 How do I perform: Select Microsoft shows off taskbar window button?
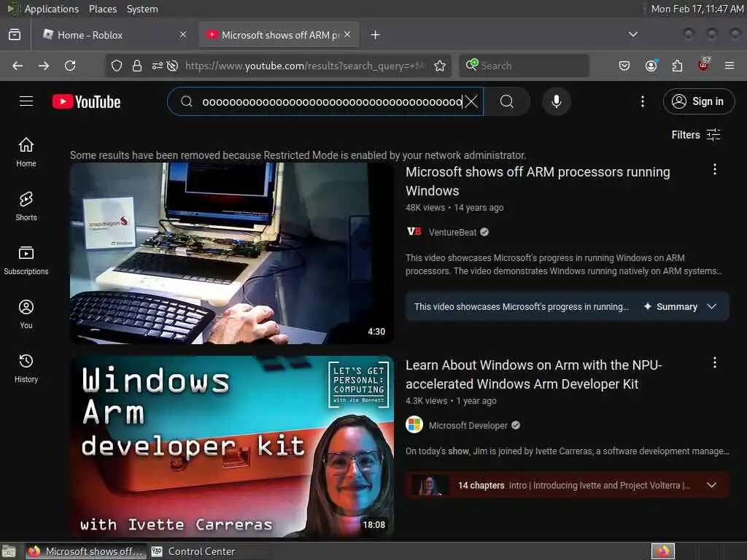pyautogui.click(x=86, y=551)
